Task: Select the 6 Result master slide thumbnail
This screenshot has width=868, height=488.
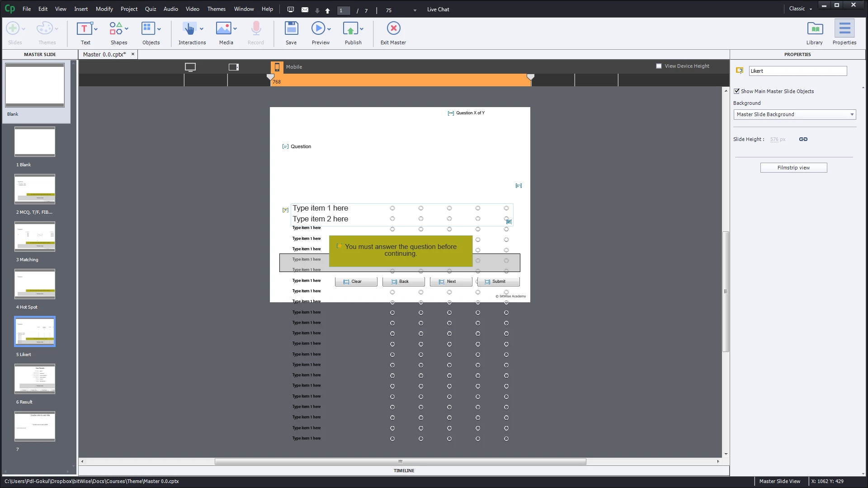Action: pyautogui.click(x=35, y=379)
